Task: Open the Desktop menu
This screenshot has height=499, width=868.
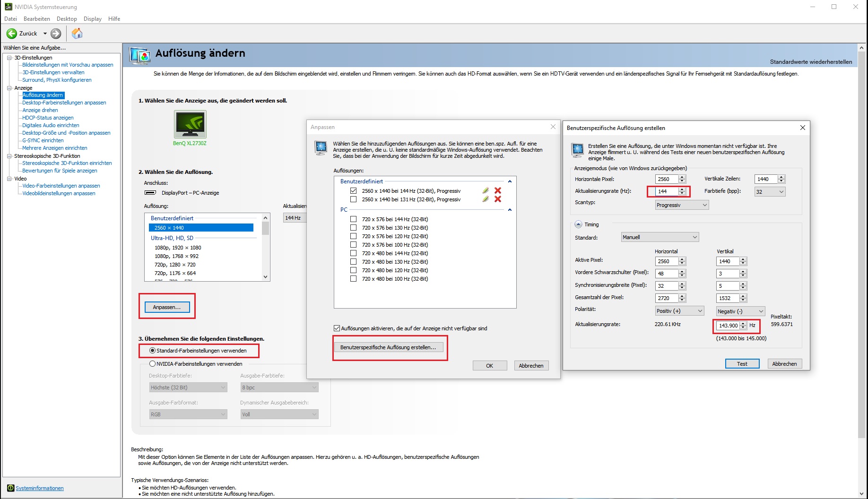Action: click(x=67, y=19)
